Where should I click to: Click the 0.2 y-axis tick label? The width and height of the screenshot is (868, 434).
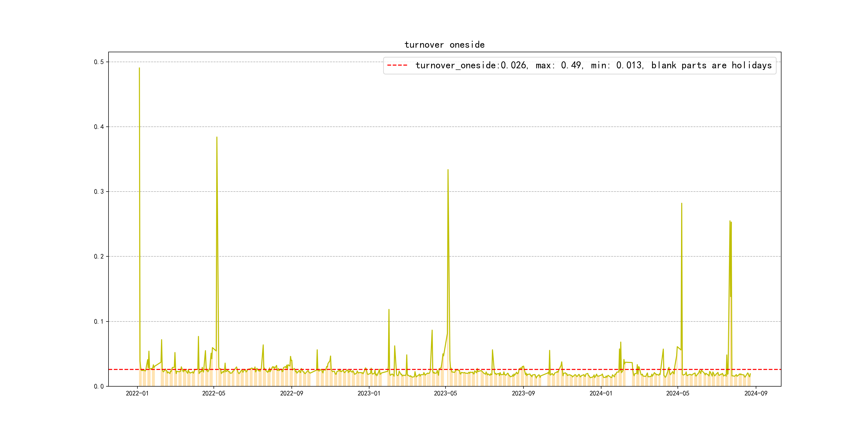click(x=99, y=256)
